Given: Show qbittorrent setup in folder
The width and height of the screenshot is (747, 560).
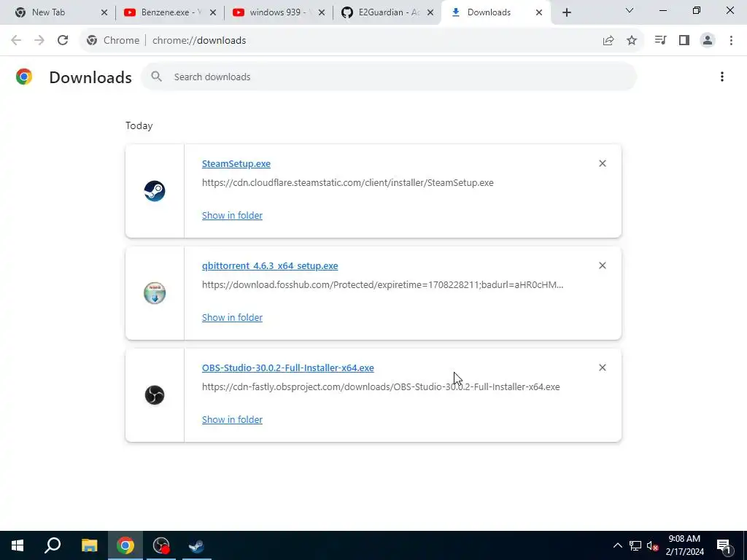Looking at the screenshot, I should click(232, 317).
